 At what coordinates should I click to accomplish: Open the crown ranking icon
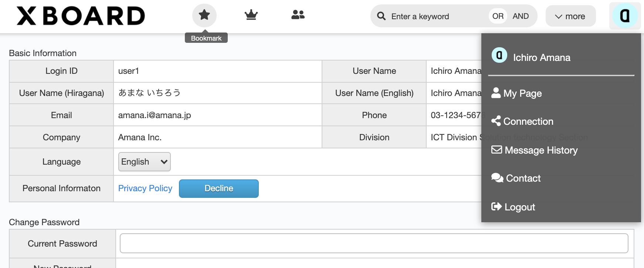coord(251,15)
